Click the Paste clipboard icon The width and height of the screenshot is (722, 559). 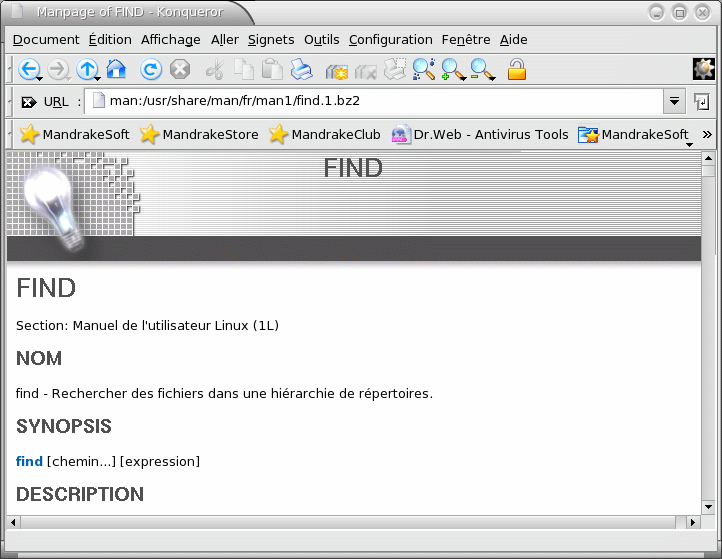pyautogui.click(x=272, y=70)
